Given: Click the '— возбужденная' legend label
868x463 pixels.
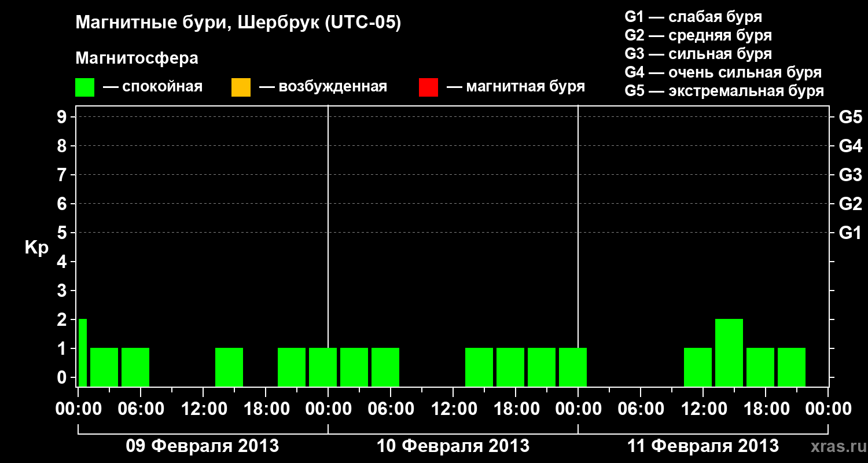Looking at the screenshot, I should 323,87.
